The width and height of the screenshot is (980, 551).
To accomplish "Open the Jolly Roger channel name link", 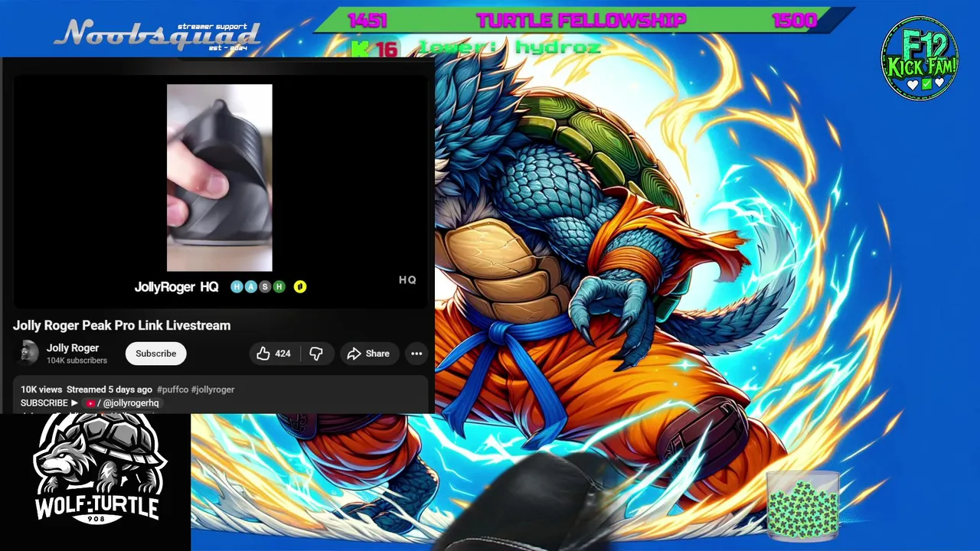I will coord(73,348).
